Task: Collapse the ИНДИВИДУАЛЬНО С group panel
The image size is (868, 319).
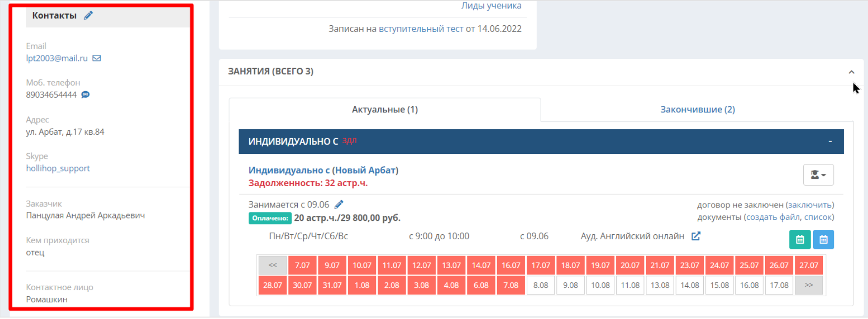Action: click(830, 142)
